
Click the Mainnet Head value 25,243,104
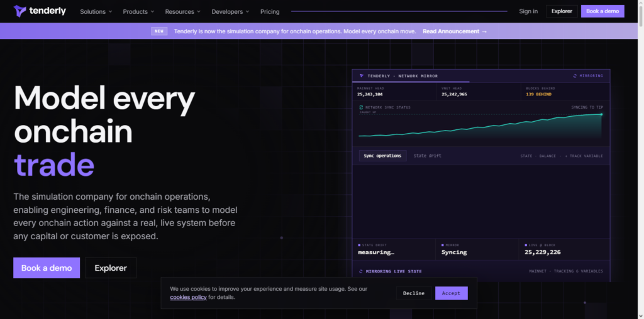tap(370, 94)
